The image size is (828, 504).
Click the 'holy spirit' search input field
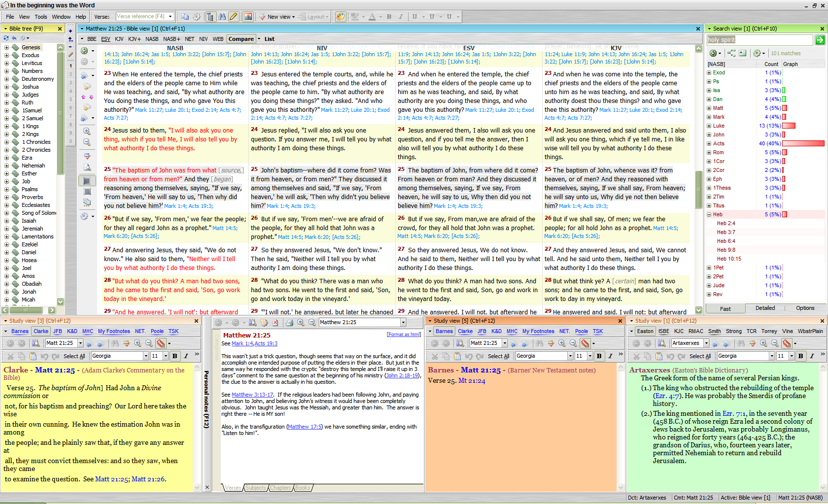click(x=759, y=40)
